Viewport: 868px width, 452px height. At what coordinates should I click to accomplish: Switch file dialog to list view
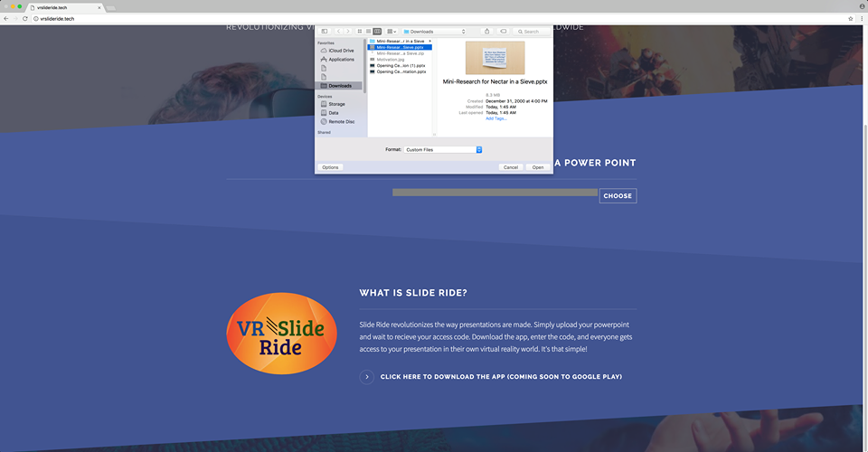tap(368, 32)
